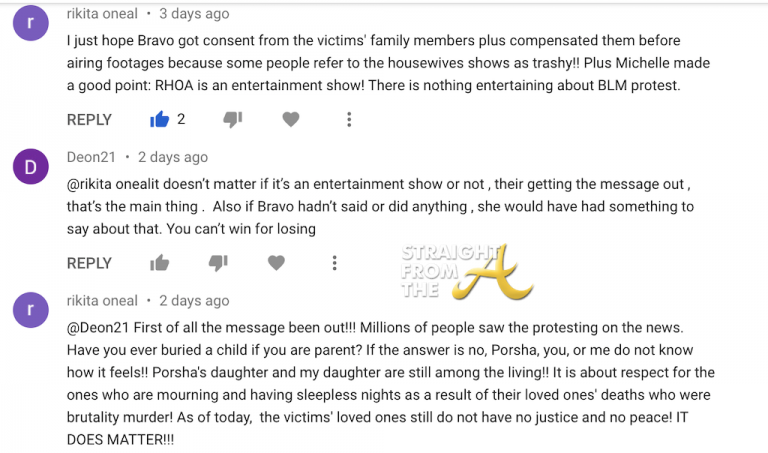This screenshot has height=453, width=768.
Task: Open more options on rikita oneal's comment
Action: coord(349,120)
